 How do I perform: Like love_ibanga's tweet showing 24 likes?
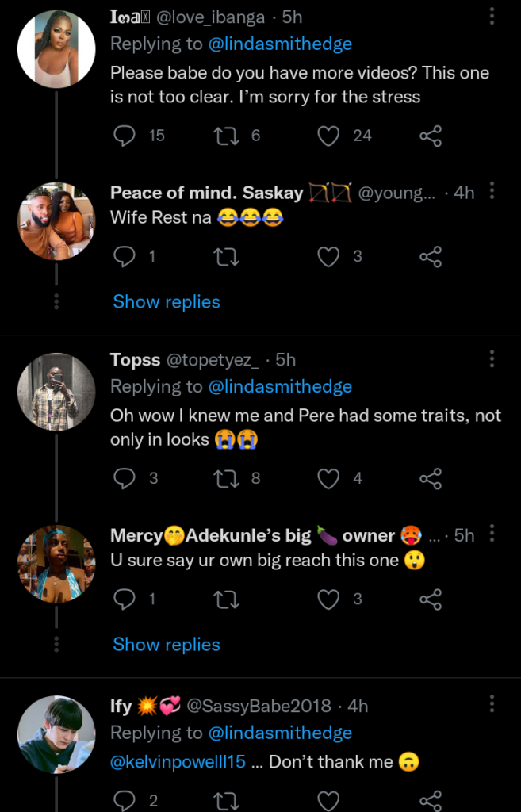pyautogui.click(x=328, y=136)
